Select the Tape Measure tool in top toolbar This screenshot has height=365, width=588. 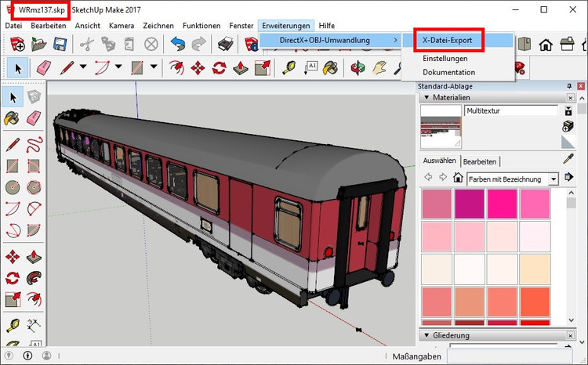pos(289,68)
